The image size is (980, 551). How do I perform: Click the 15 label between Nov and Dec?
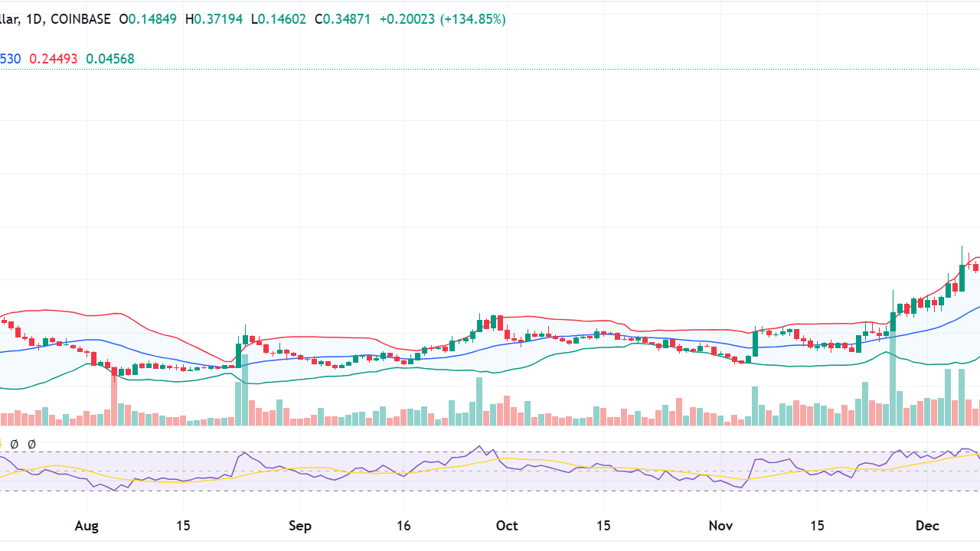point(817,526)
